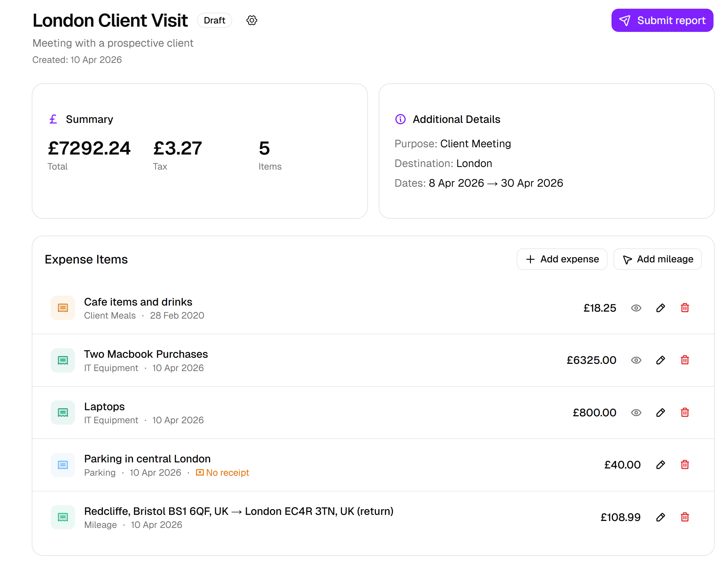
Task: Click the receipt icon for Cafe items
Action: point(63,308)
